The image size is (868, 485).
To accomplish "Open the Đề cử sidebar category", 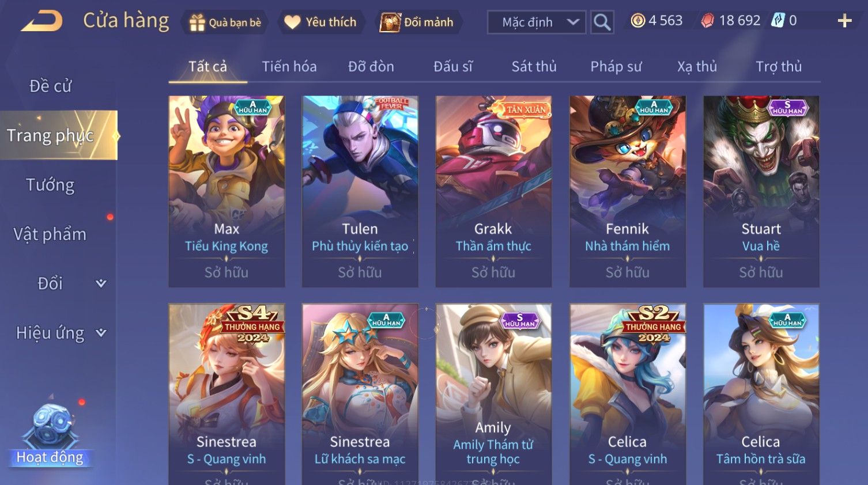I will pos(50,86).
